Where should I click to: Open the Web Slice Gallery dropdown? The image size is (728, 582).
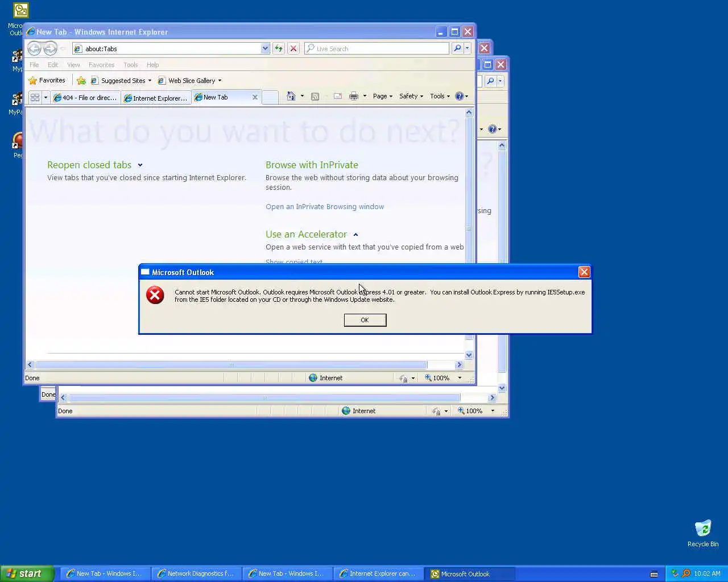[x=220, y=81]
